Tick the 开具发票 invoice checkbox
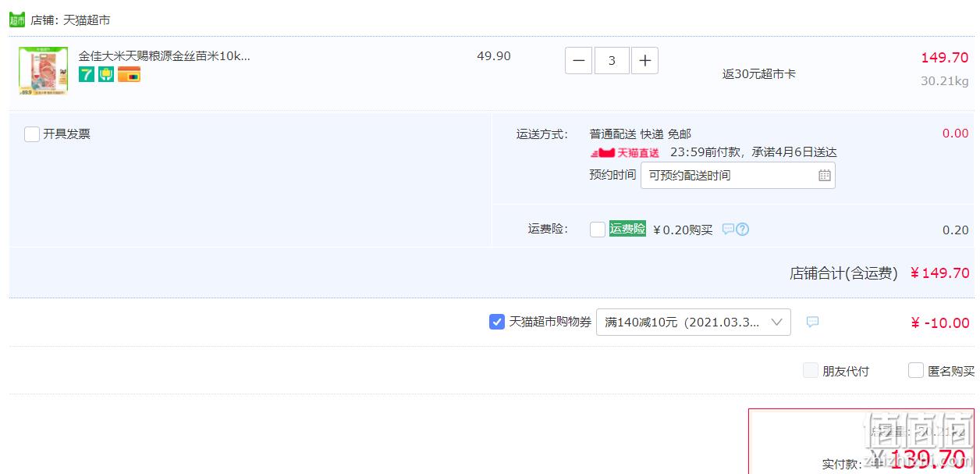The width and height of the screenshot is (980, 474). pos(32,134)
